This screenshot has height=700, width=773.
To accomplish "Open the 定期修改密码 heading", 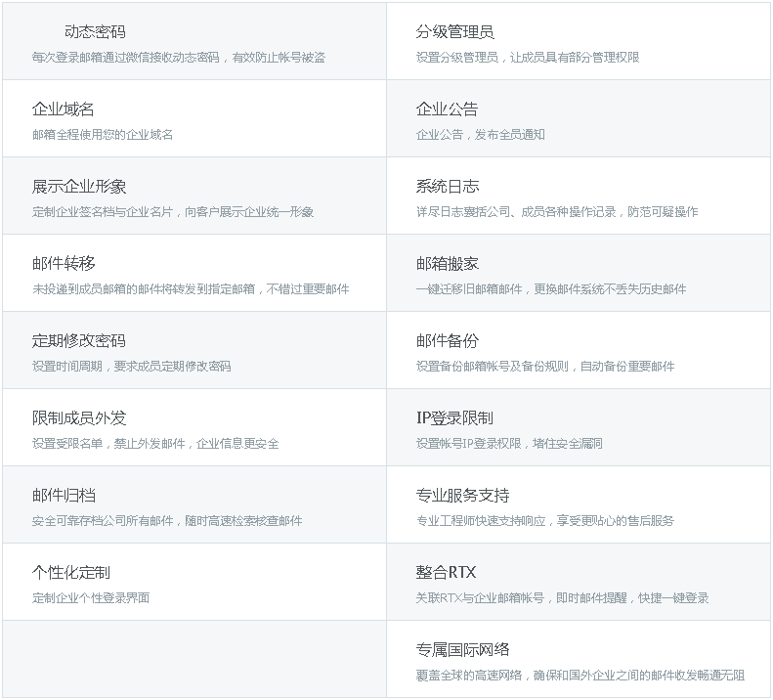I will [x=78, y=341].
